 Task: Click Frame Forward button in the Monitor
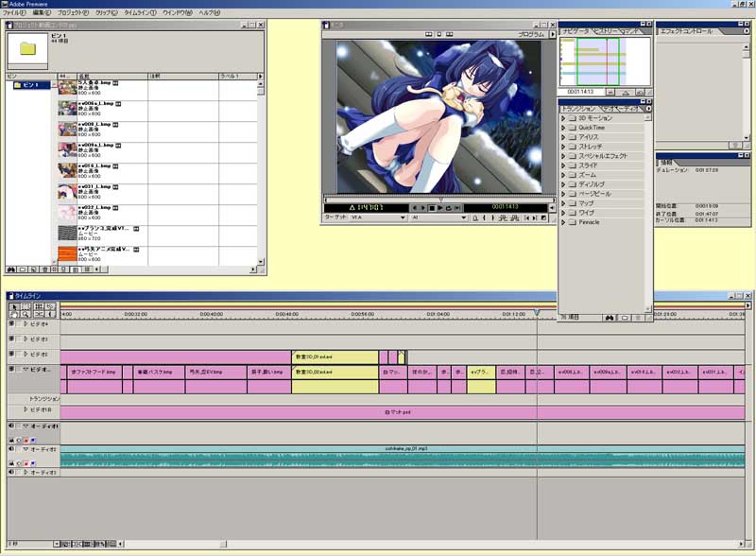(423, 208)
